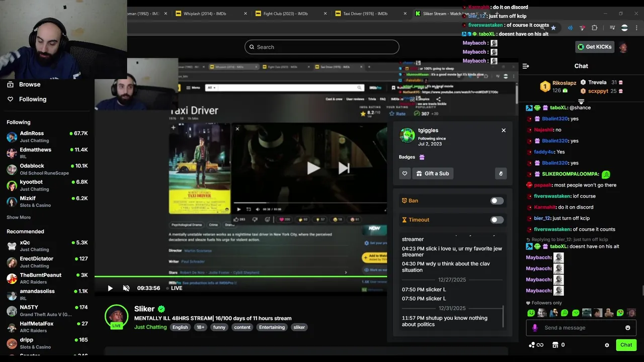Click scxppyt gifter leaderboard entry
The width and height of the screenshot is (644, 362).
click(602, 91)
